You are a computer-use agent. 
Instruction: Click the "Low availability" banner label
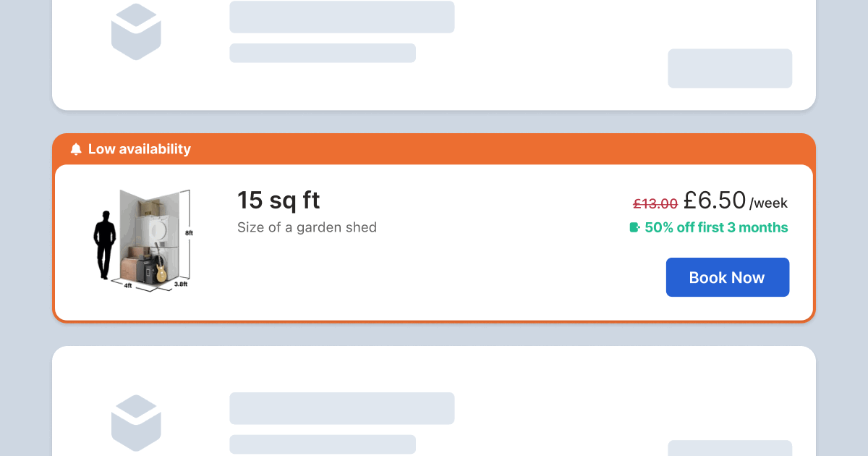coord(139,149)
